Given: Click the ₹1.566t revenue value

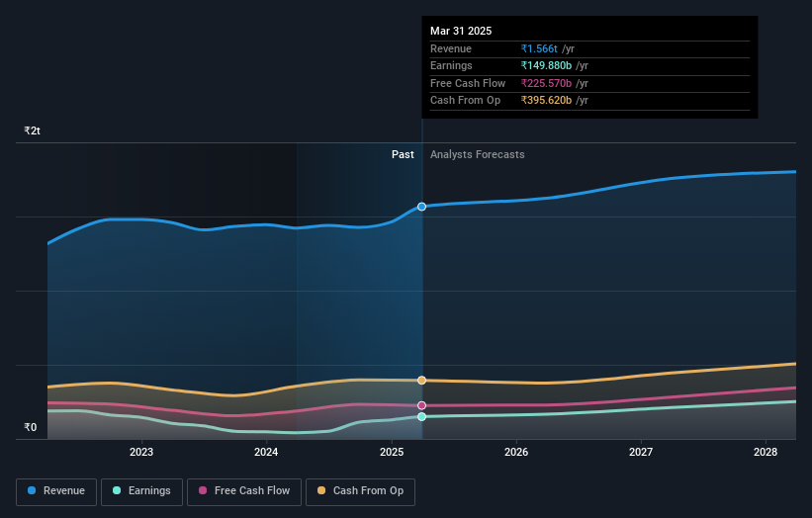Looking at the screenshot, I should pyautogui.click(x=539, y=48).
